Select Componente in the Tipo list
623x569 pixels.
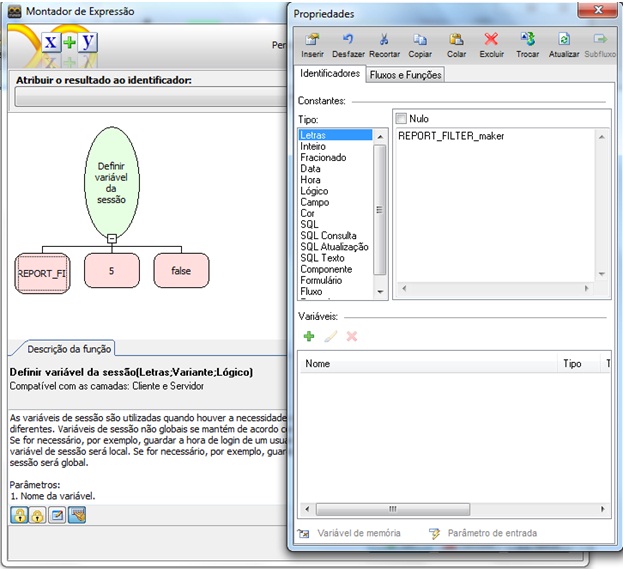335,269
